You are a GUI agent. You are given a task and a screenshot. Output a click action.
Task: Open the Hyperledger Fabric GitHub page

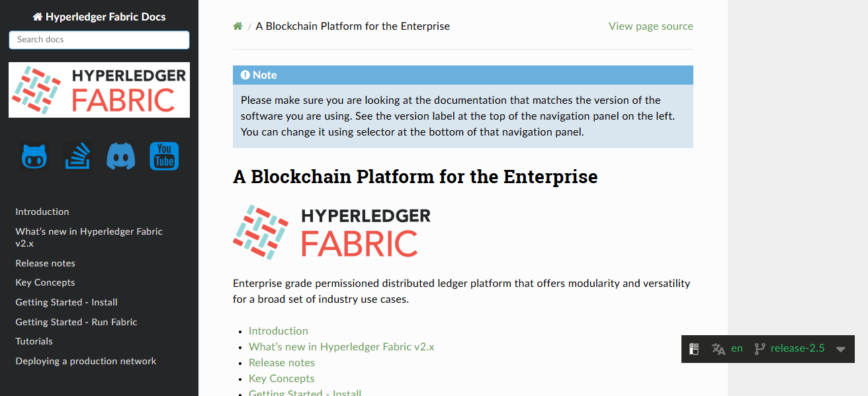[33, 155]
